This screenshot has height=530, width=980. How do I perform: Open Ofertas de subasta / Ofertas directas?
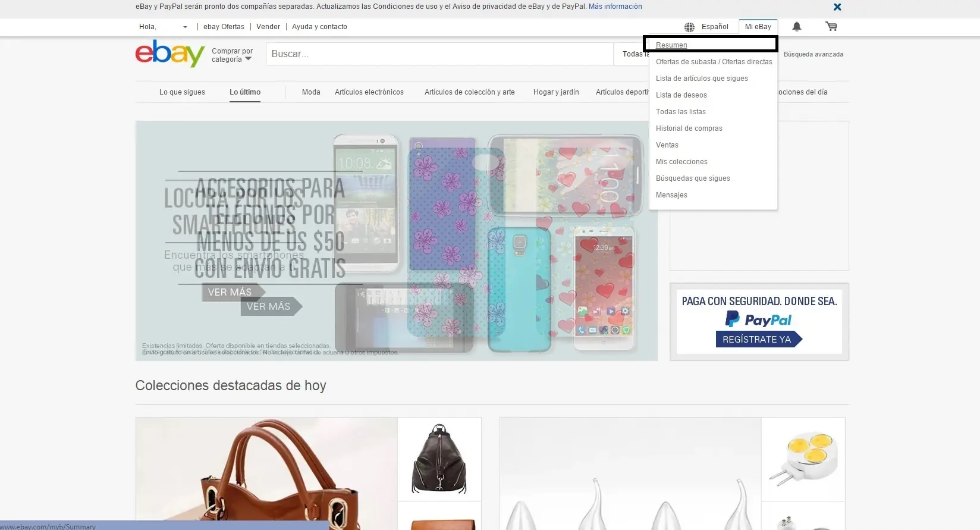tap(714, 62)
